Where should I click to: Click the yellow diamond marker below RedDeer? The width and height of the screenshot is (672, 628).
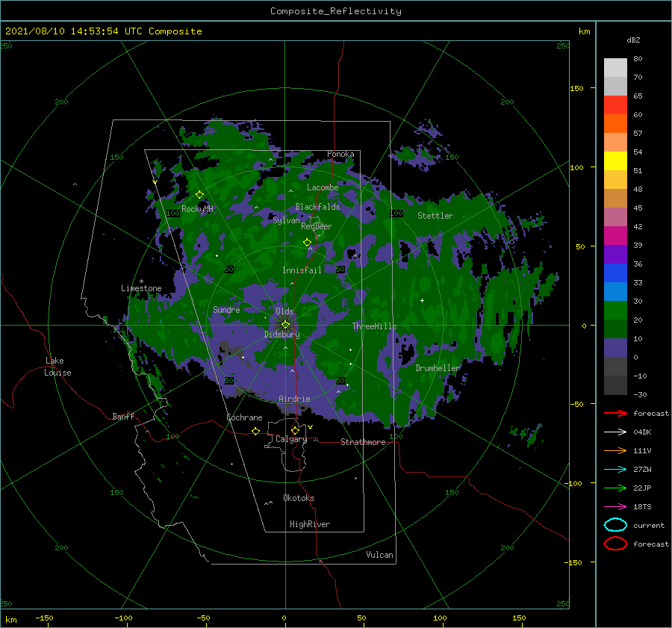tap(307, 243)
